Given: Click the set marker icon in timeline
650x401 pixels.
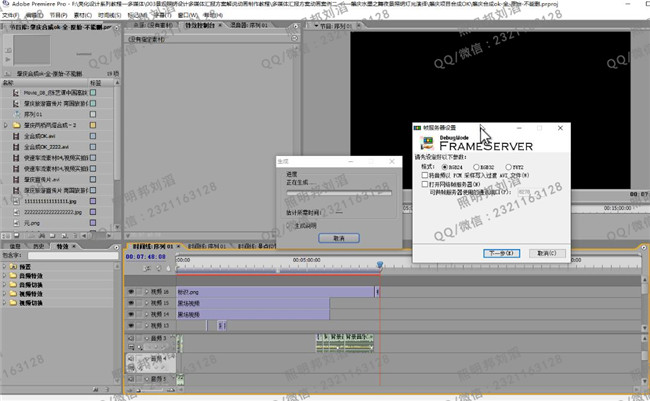Looking at the screenshot, I should coord(168,268).
